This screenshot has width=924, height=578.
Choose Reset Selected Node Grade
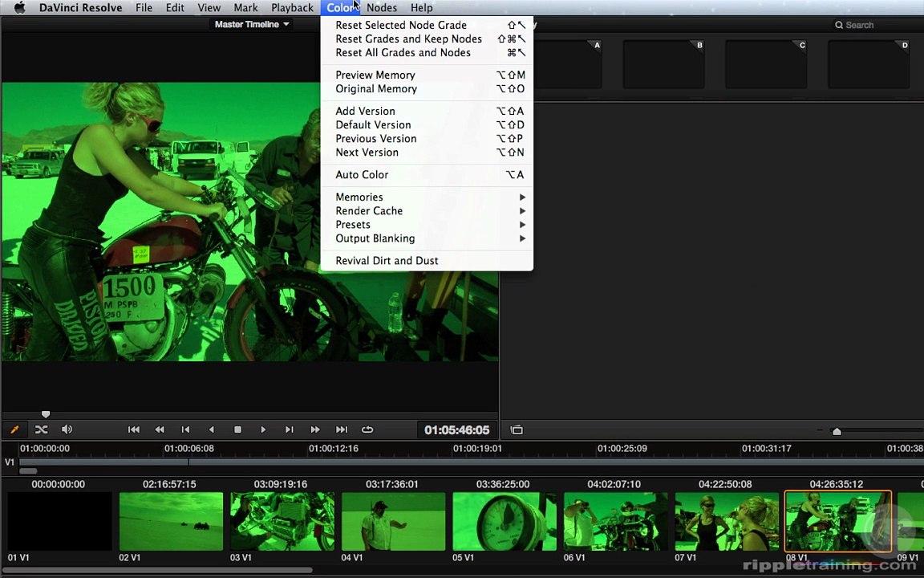427,25
